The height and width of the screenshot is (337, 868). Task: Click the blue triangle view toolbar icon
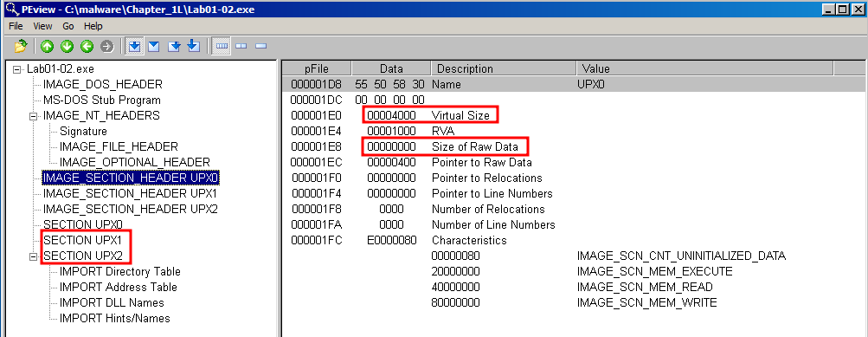tap(153, 47)
